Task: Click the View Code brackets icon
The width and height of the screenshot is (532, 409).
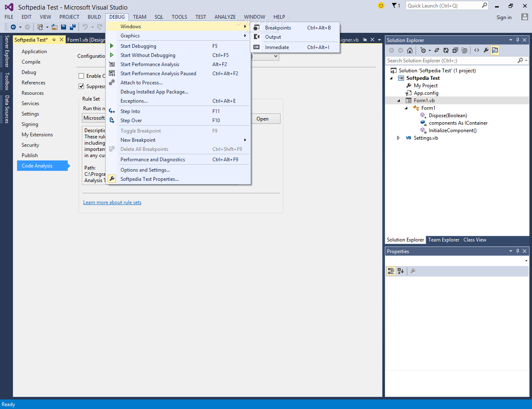Action: click(477, 50)
